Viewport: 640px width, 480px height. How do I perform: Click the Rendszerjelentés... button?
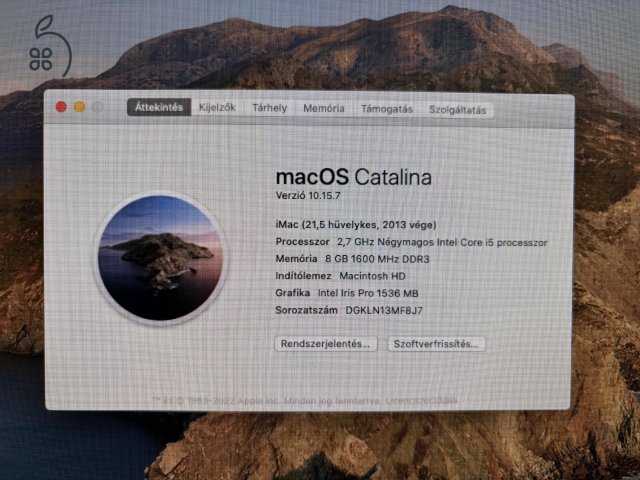coord(326,344)
